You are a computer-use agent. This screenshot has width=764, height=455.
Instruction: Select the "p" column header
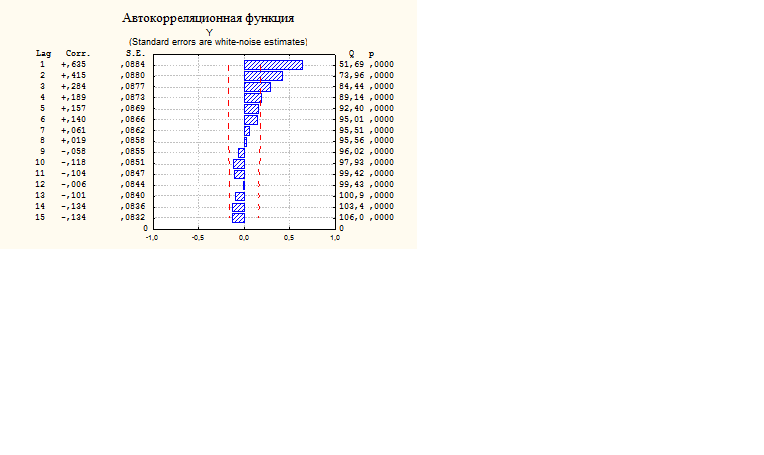(x=371, y=55)
